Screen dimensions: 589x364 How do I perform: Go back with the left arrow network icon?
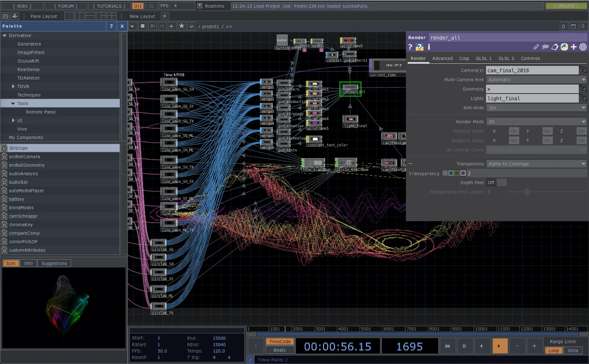(x=152, y=26)
